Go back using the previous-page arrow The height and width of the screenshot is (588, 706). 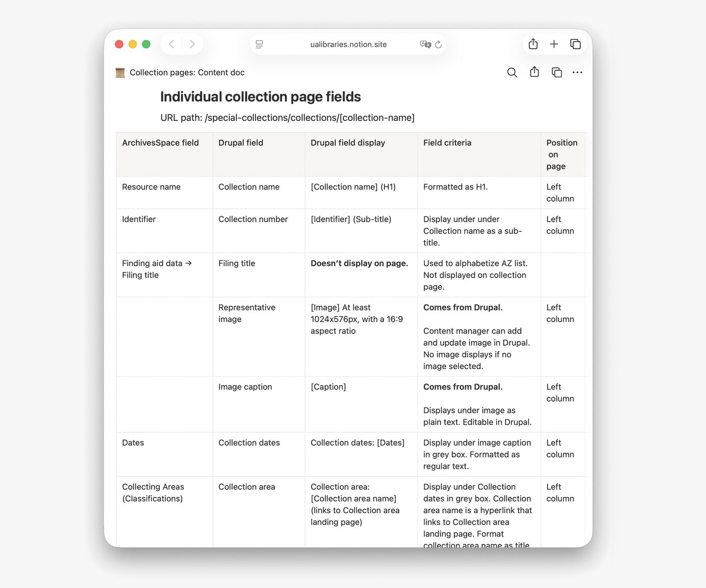click(x=171, y=44)
